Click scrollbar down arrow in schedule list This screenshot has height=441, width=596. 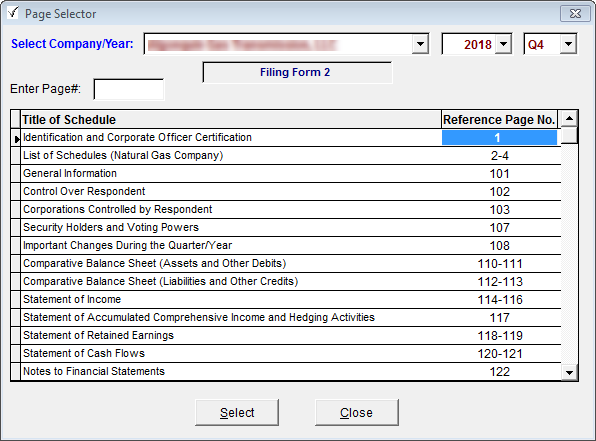(569, 372)
